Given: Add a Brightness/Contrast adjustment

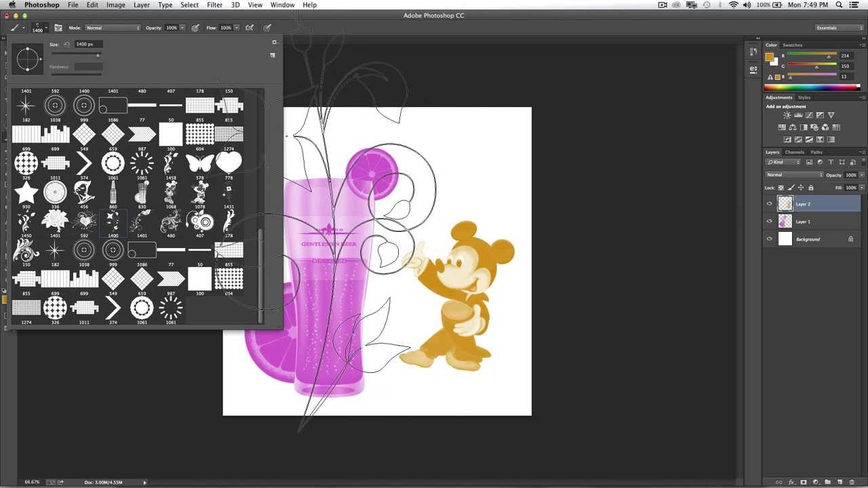Looking at the screenshot, I should tap(787, 115).
